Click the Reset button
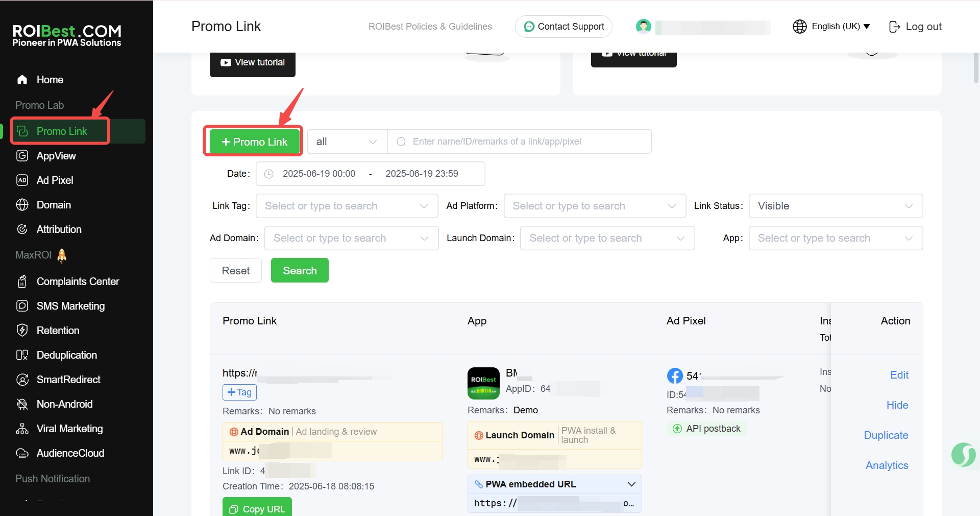Screen dimensions: 980x516 tap(236, 271)
